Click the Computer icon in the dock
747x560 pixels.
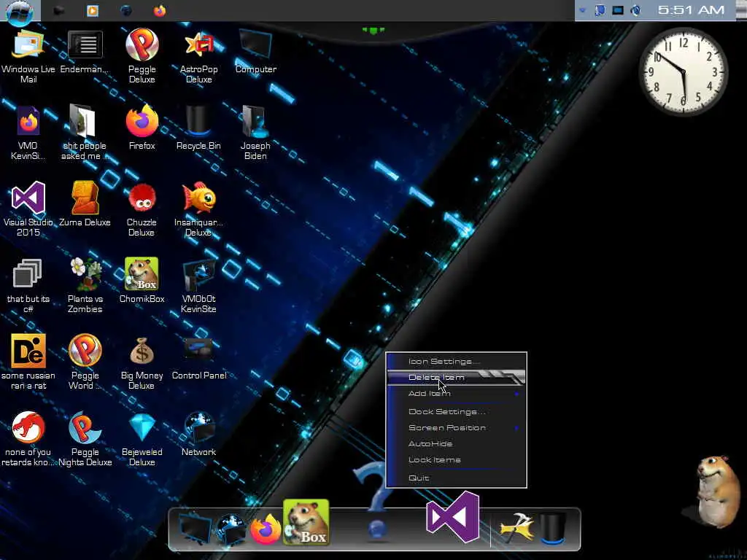tap(195, 529)
